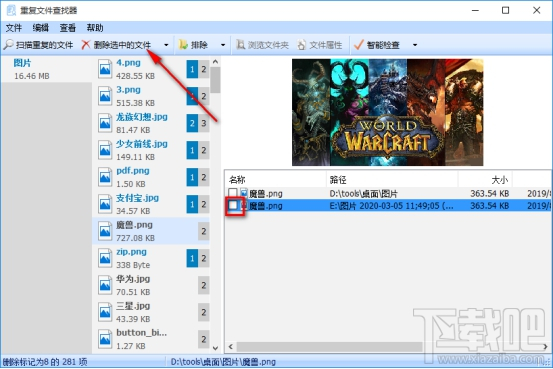The width and height of the screenshot is (553, 369).
Task: Click 文件属性 toolbar button
Action: click(320, 45)
